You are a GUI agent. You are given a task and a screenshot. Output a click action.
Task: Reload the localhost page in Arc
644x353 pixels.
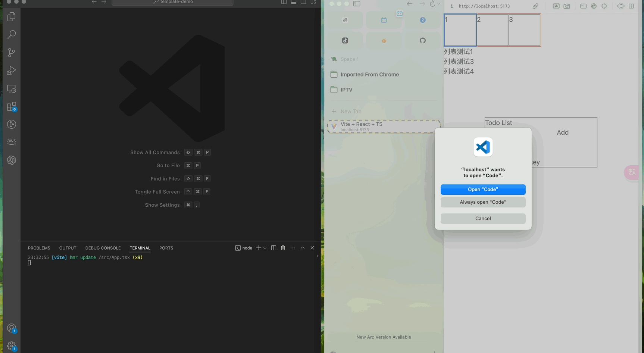point(432,4)
